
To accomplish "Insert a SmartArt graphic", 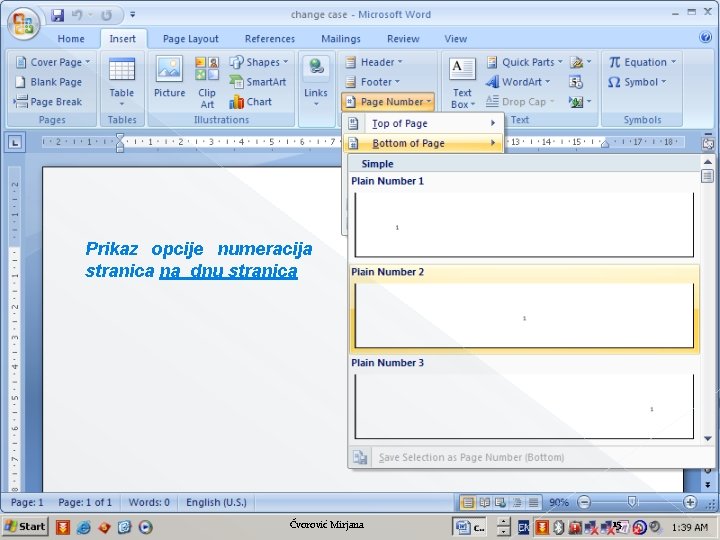I will click(x=258, y=82).
